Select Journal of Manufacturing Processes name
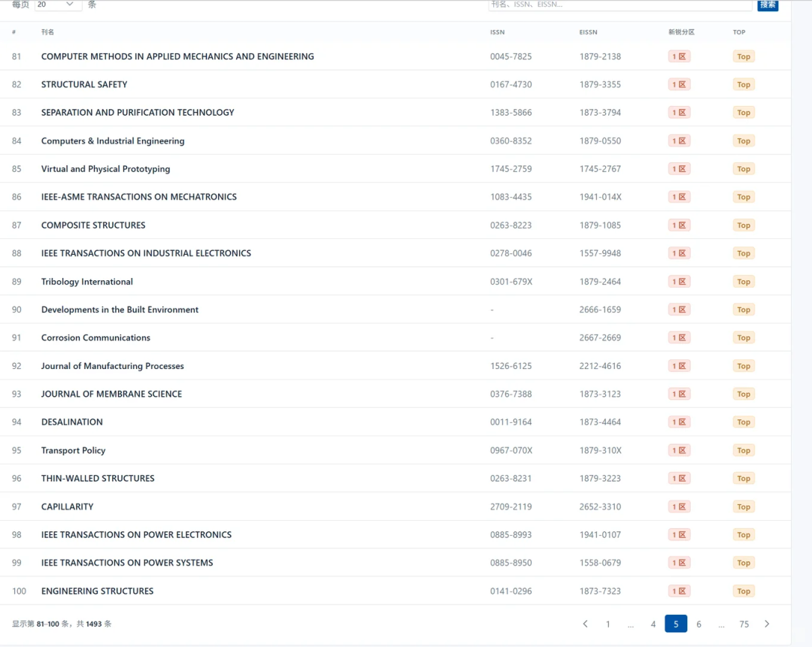Image resolution: width=812 pixels, height=647 pixels. (x=112, y=366)
